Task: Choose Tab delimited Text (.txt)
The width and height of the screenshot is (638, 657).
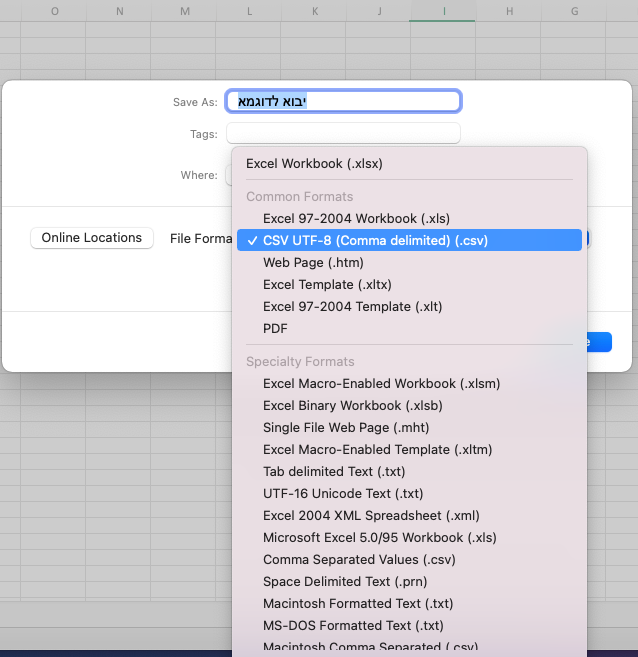Action: click(x=409, y=471)
